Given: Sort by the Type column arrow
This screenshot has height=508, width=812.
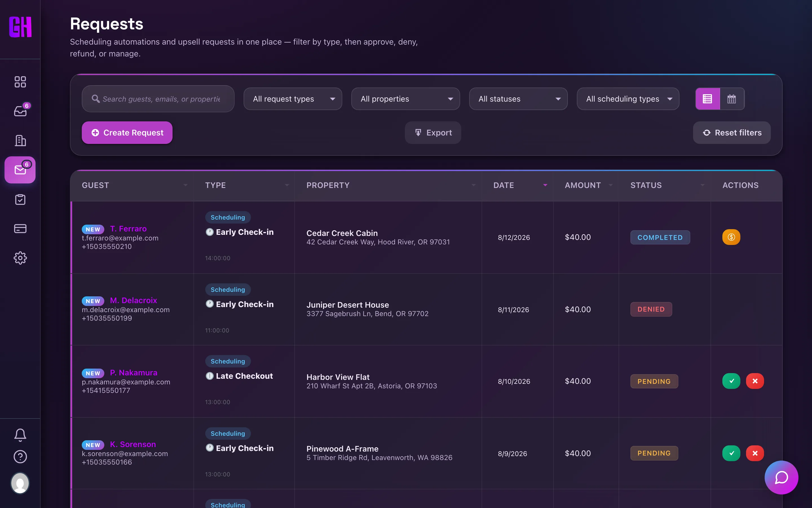Looking at the screenshot, I should coord(286,185).
